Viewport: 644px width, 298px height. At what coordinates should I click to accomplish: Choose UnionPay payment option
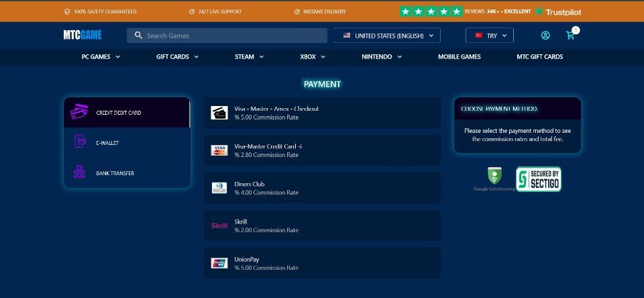(x=323, y=263)
